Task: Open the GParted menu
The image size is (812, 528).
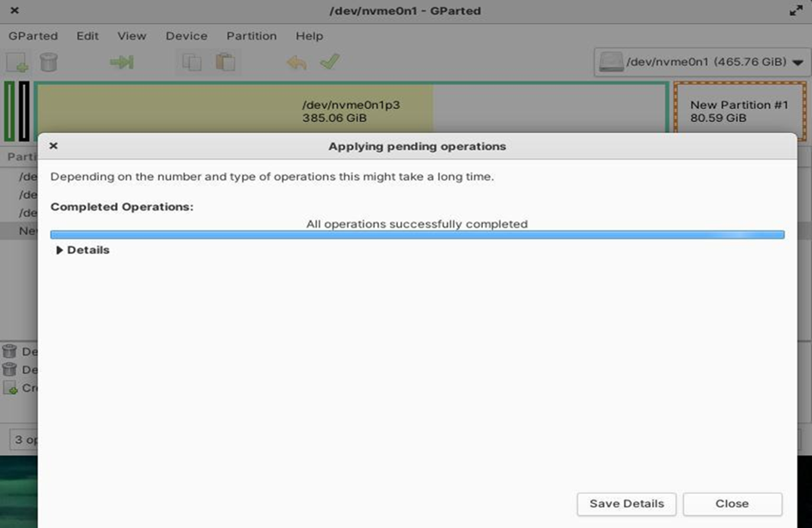Action: [x=33, y=36]
